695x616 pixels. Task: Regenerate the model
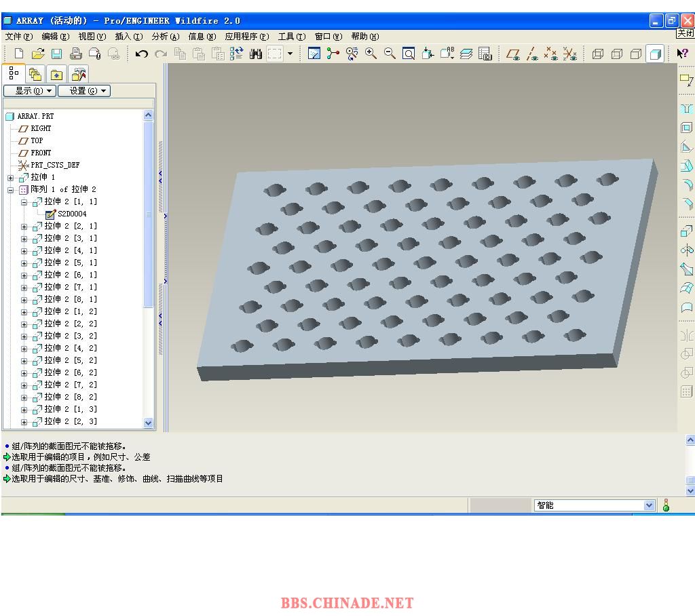click(x=236, y=54)
